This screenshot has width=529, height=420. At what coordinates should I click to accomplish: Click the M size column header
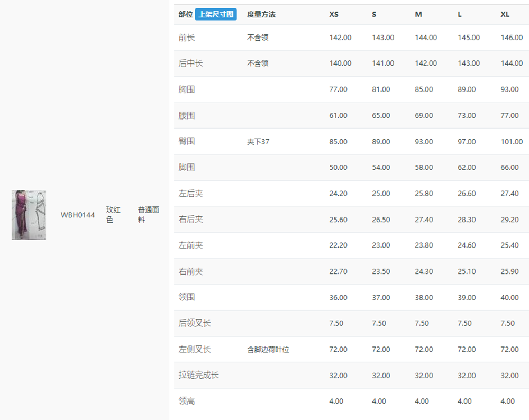click(x=418, y=14)
